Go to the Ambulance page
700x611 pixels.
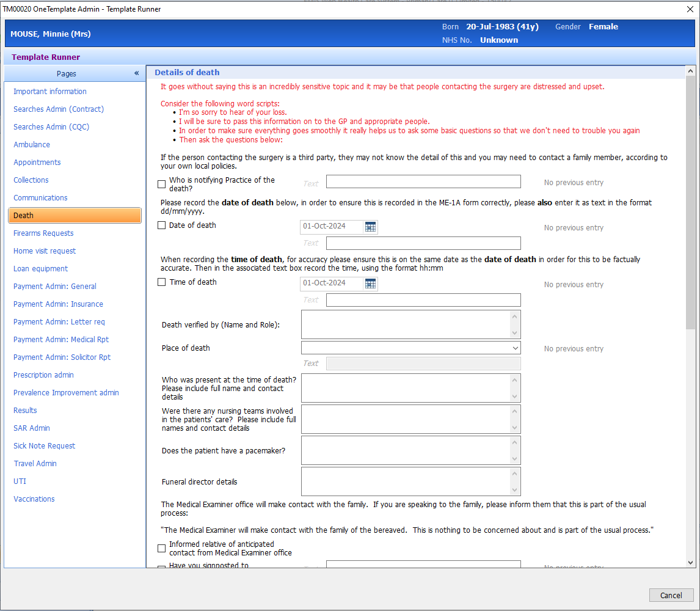click(32, 145)
